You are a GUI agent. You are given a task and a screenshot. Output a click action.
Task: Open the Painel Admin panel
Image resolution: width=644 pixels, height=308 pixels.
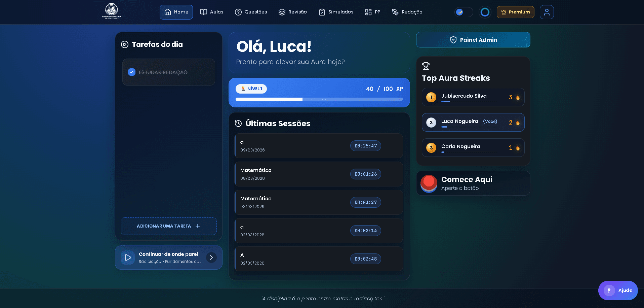[x=473, y=39]
